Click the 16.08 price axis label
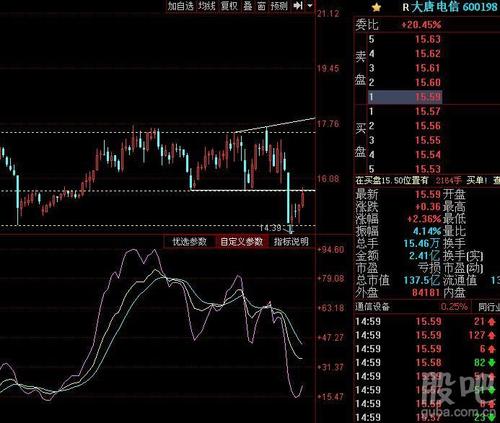The width and height of the screenshot is (500, 423). pyautogui.click(x=328, y=179)
